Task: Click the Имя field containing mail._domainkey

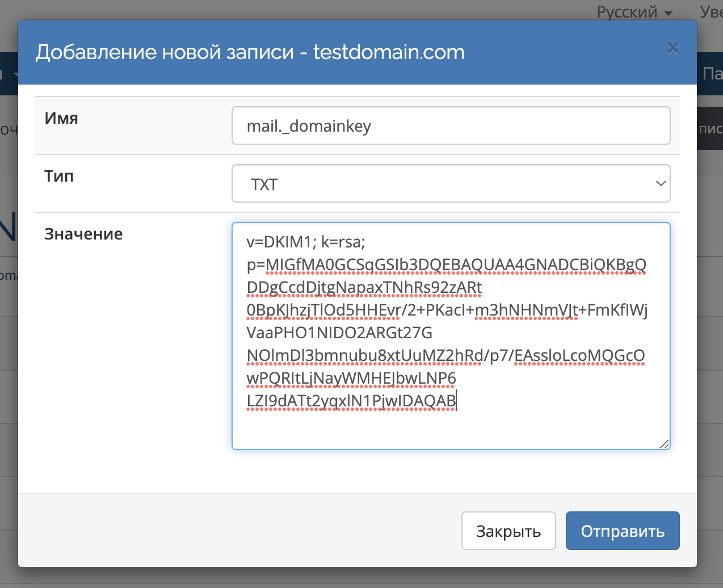Action: 451,125
